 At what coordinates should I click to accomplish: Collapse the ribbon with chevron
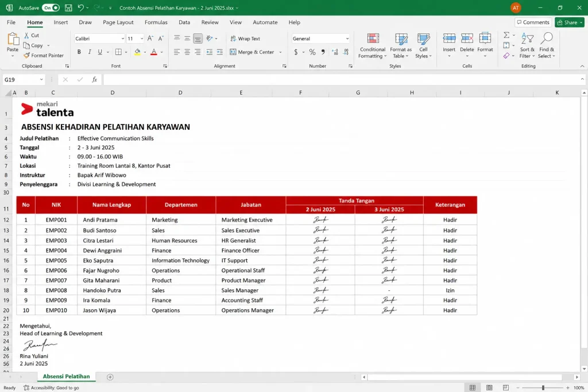click(x=582, y=66)
